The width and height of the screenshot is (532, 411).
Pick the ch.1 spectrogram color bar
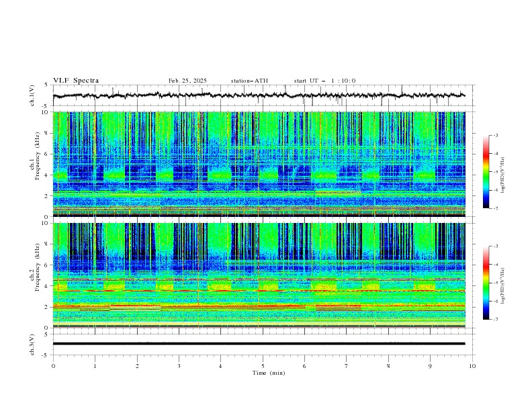[486, 172]
